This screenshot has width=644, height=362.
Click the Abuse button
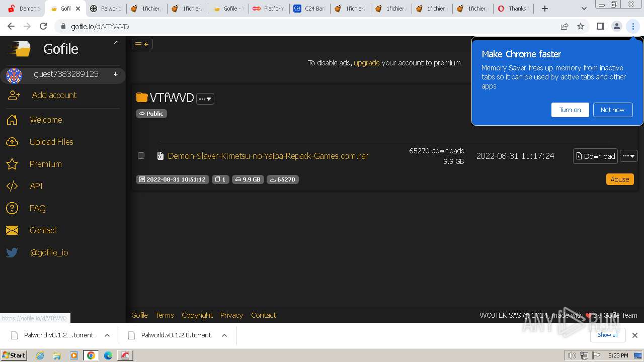pyautogui.click(x=620, y=179)
